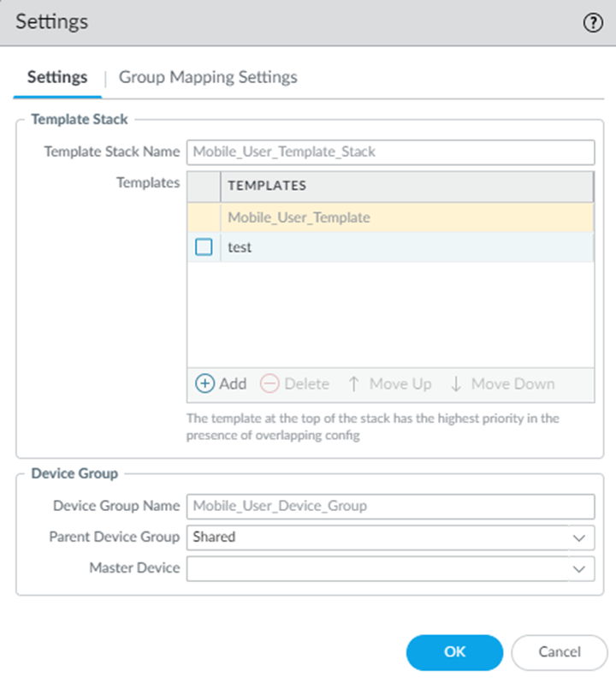The width and height of the screenshot is (616, 689).
Task: Click the Add plus icon
Action: [205, 384]
